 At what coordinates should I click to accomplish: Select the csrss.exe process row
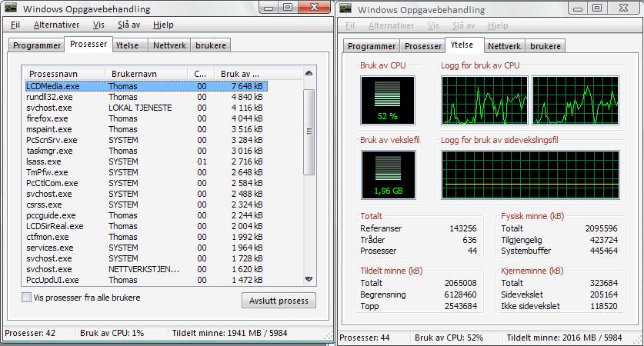145,205
